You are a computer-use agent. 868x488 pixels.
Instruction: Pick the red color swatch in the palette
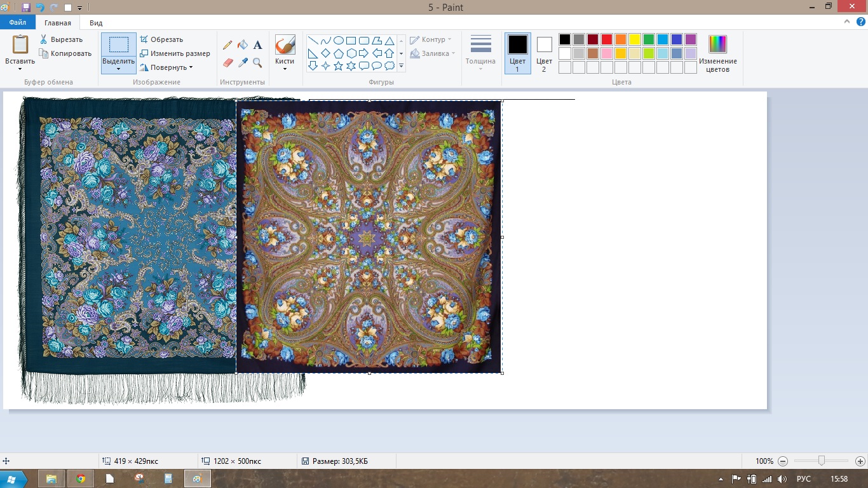click(x=606, y=39)
